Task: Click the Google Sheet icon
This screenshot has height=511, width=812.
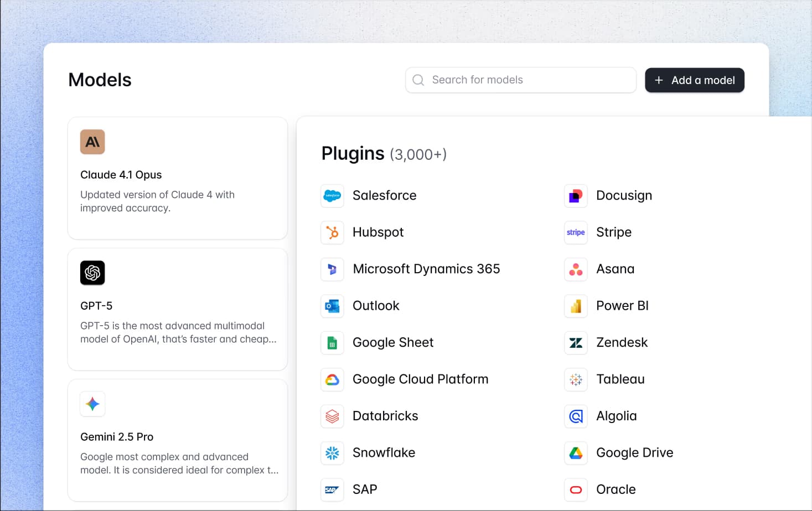Action: (332, 343)
